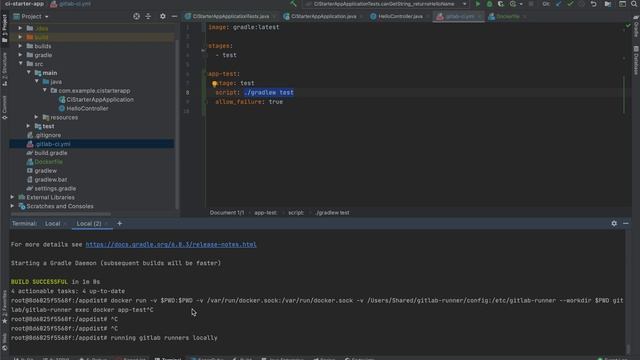Viewport: 640px width, 360px height.
Task: Open the Favorites tool window side tab
Action: click(4, 307)
